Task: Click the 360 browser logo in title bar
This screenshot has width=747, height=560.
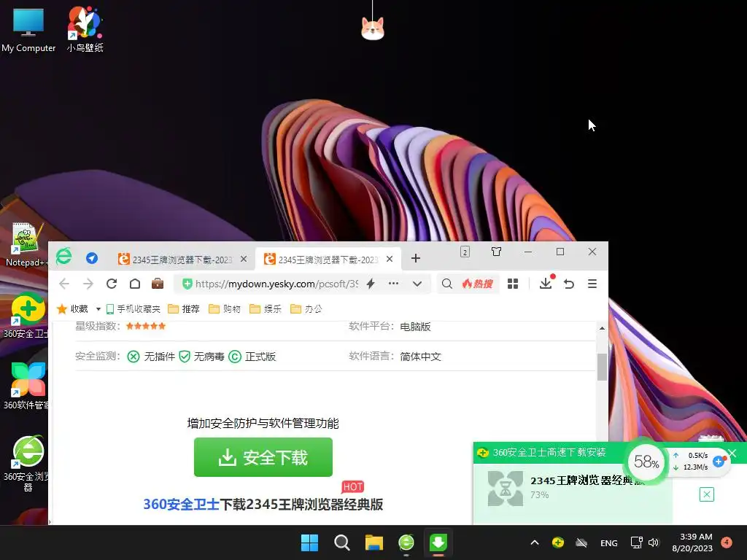Action: 64,257
